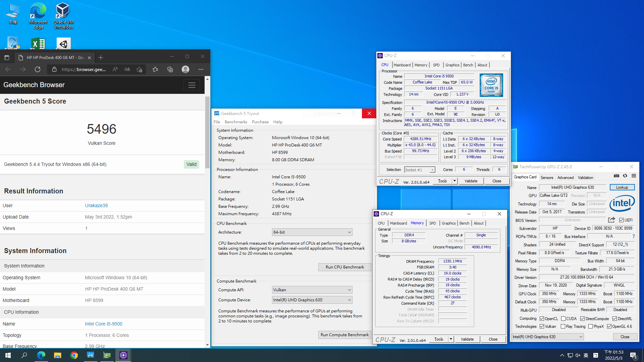Close the HP ProDesk 400 G6 tab
Screen dimensions: 644x362
[x=89, y=58]
